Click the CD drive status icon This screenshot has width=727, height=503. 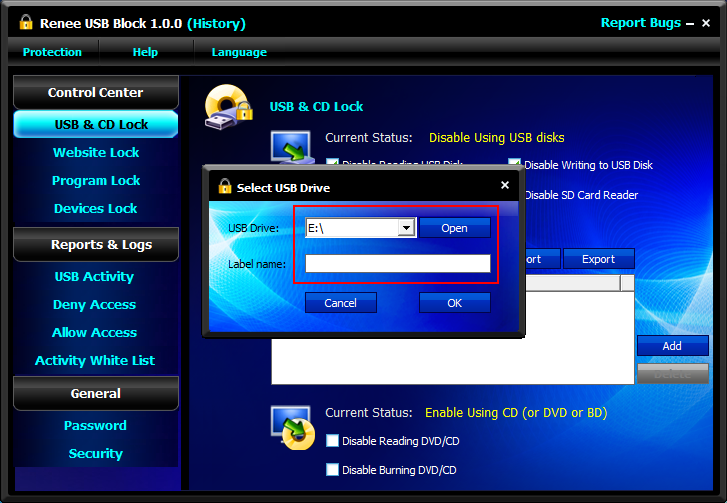click(293, 427)
